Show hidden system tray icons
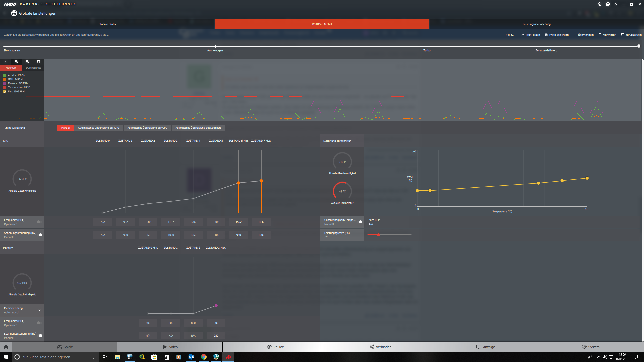Screen dimensions: 644x362 (599, 357)
